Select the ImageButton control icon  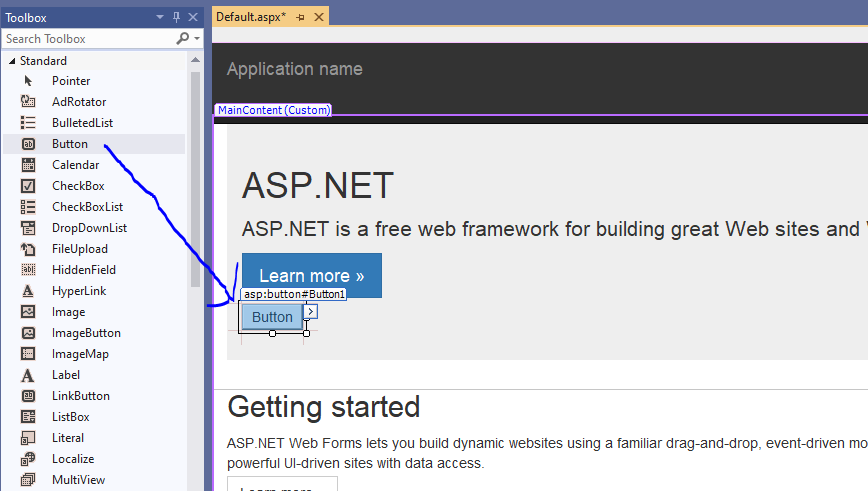(28, 333)
